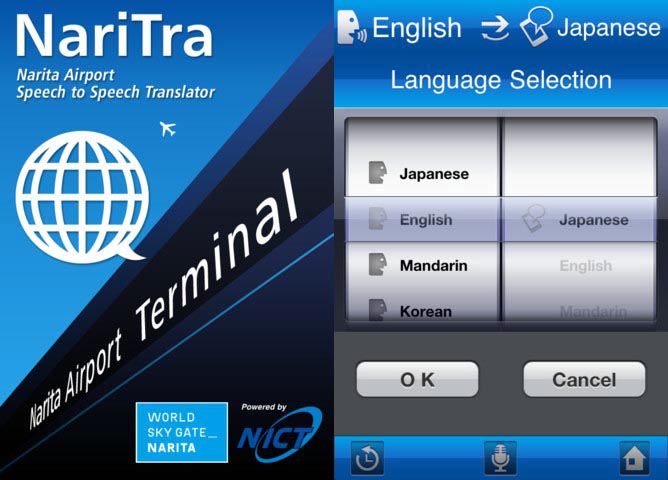Tap the history clock icon in the bottom bar
The width and height of the screenshot is (668, 480).
click(367, 458)
